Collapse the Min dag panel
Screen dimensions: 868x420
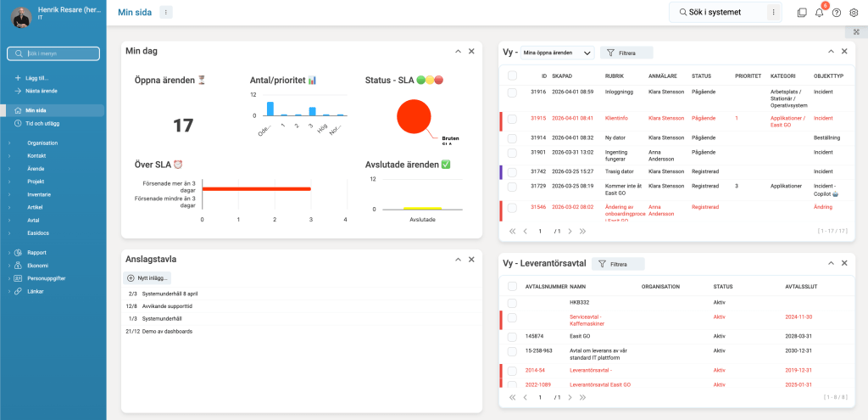[458, 51]
